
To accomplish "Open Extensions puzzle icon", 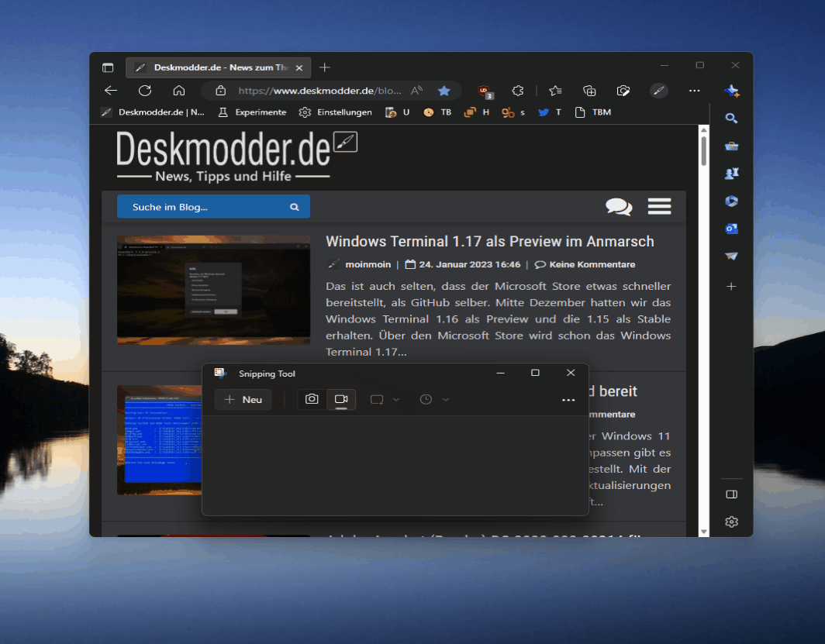I will [518, 91].
